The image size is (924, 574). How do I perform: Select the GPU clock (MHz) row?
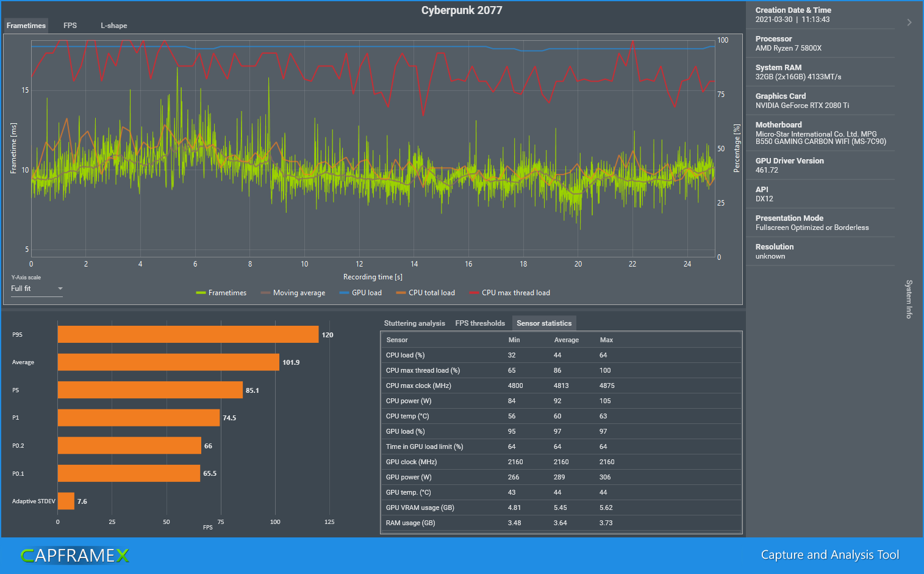pos(561,462)
